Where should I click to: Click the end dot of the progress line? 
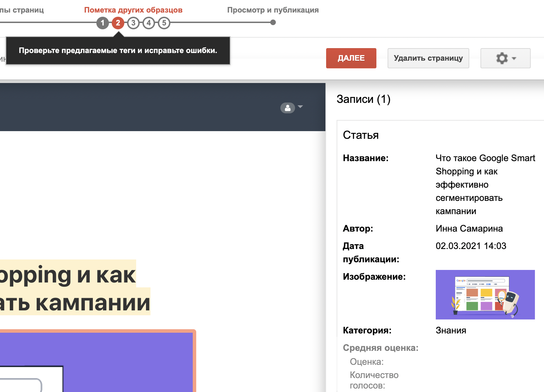click(273, 23)
